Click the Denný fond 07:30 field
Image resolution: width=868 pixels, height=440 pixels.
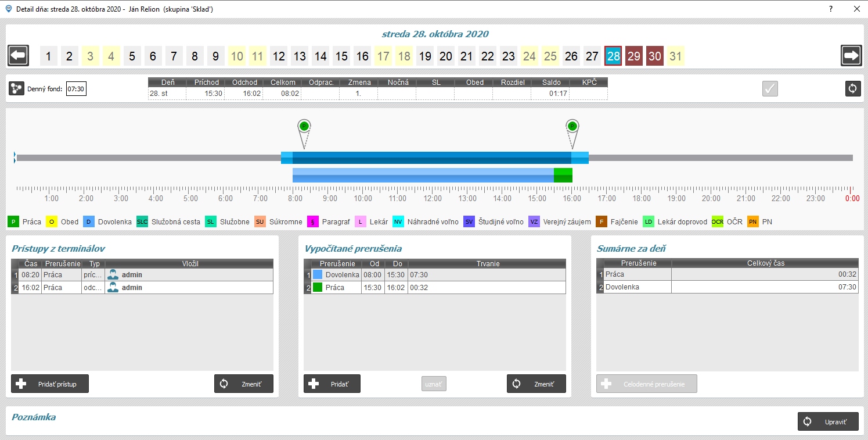pyautogui.click(x=76, y=89)
